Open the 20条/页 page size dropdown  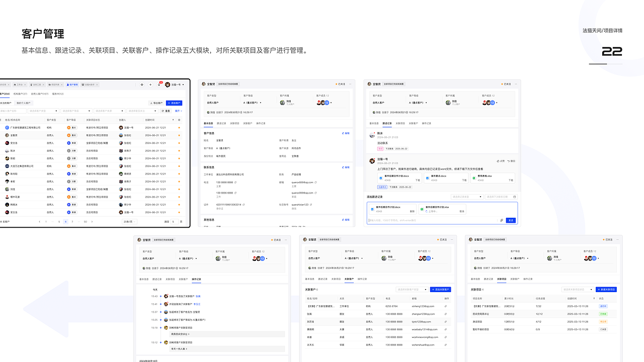point(129,221)
